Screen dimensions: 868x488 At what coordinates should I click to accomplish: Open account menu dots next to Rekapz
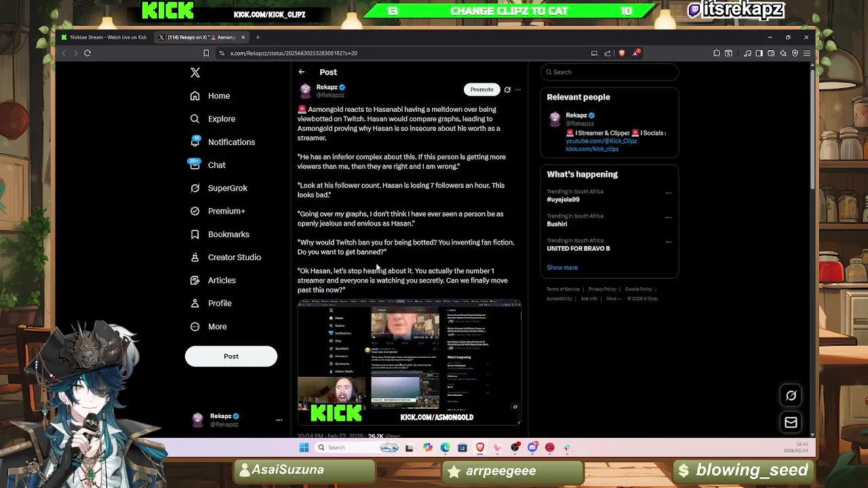pos(279,420)
